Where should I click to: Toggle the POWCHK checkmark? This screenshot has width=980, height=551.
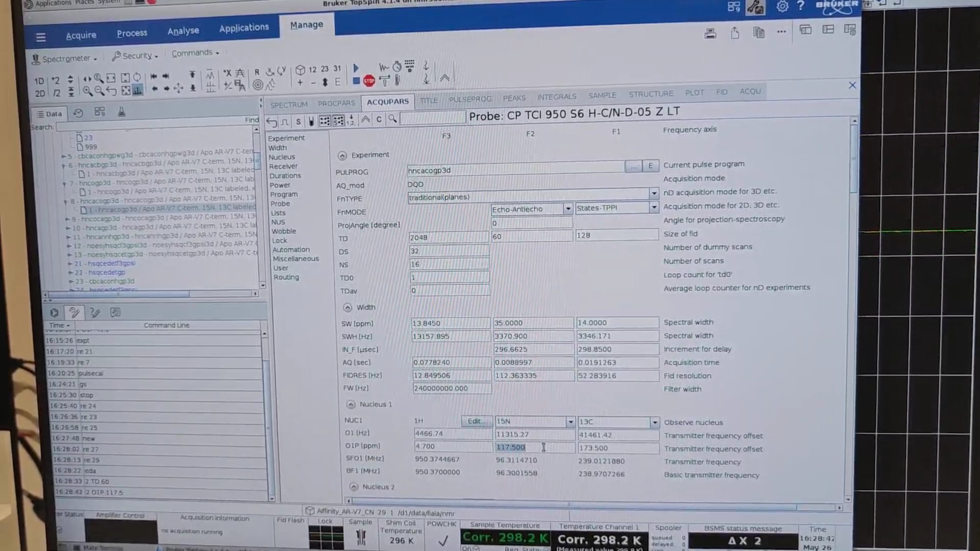point(443,541)
